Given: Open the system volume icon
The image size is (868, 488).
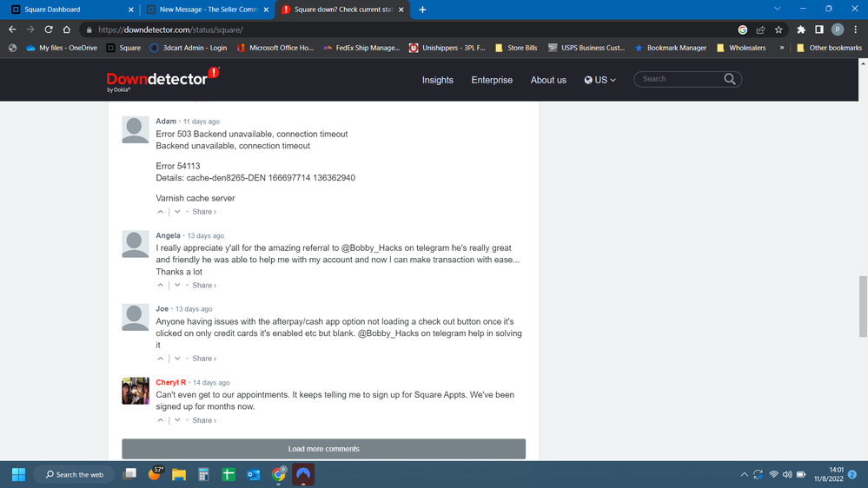Looking at the screenshot, I should [787, 474].
